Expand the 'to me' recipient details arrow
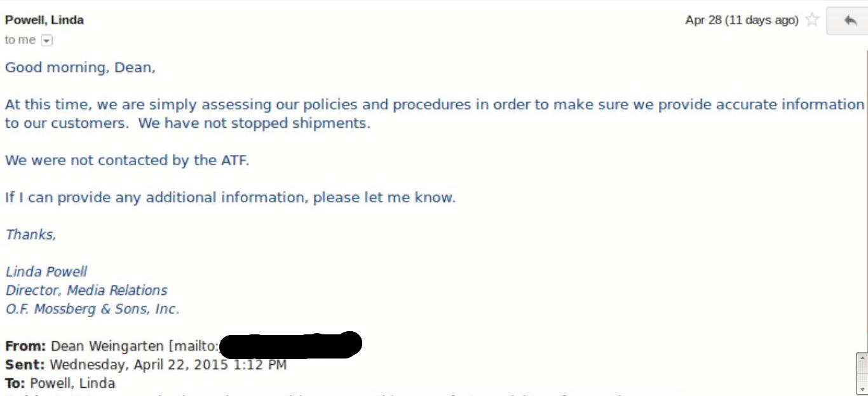 [46, 40]
